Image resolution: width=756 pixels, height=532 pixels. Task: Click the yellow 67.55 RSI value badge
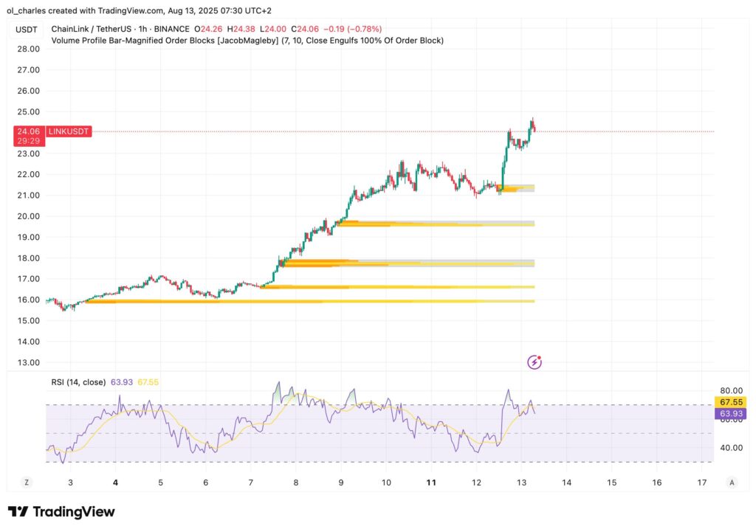pyautogui.click(x=729, y=403)
